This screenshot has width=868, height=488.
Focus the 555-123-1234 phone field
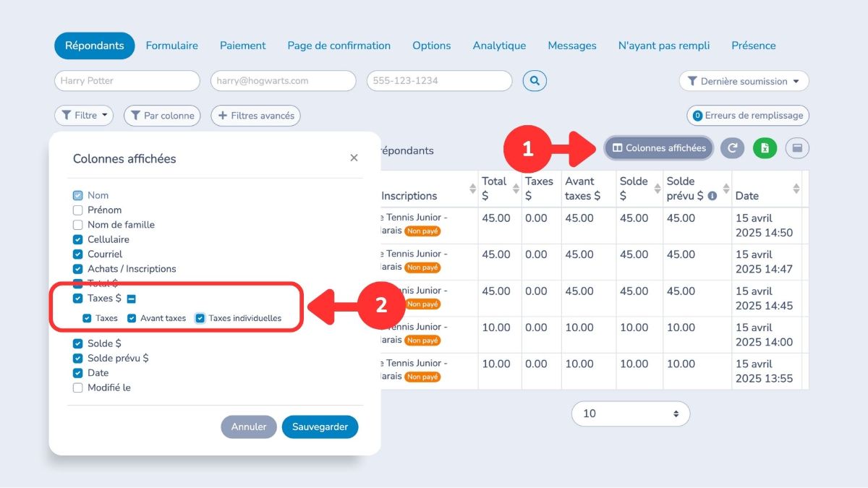[439, 81]
